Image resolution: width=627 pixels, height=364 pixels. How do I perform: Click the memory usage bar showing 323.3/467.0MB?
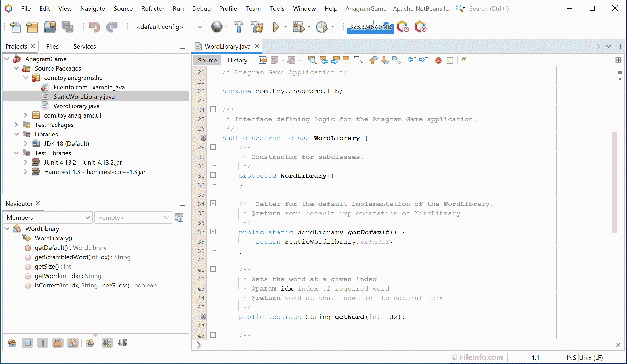click(370, 27)
